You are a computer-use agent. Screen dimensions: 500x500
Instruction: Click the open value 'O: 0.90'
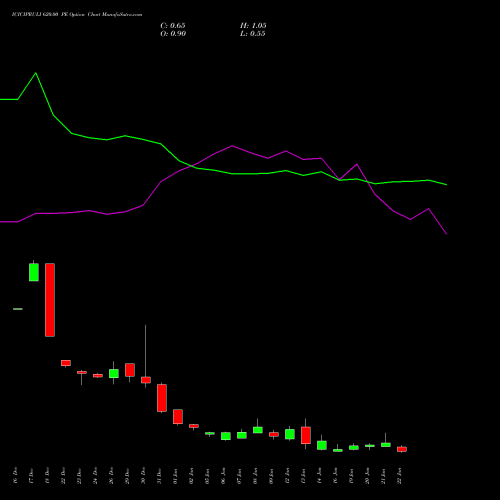173,34
